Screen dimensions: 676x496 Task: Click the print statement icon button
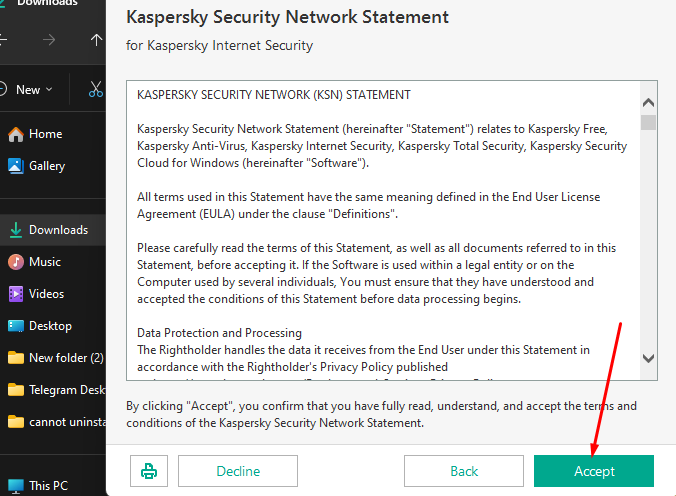tap(149, 471)
